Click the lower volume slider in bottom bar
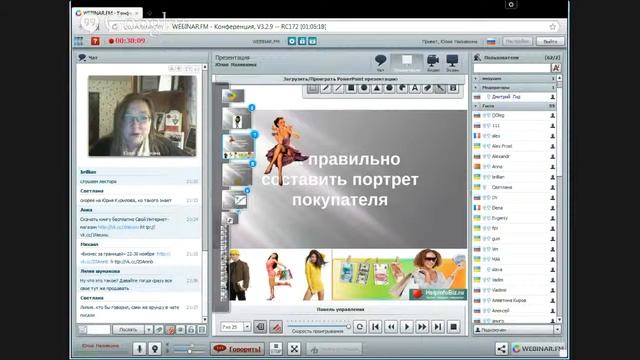This screenshot has width=640, height=360. 189,351
